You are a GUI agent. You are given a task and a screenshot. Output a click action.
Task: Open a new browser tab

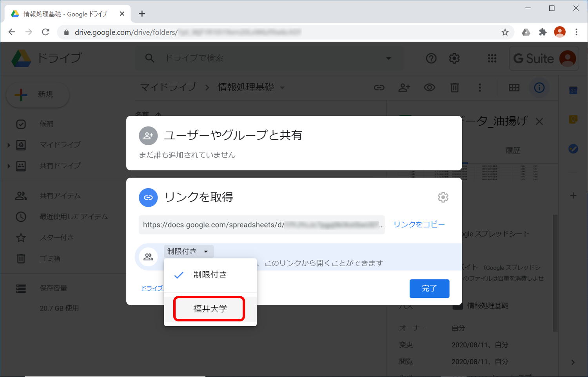tap(142, 14)
